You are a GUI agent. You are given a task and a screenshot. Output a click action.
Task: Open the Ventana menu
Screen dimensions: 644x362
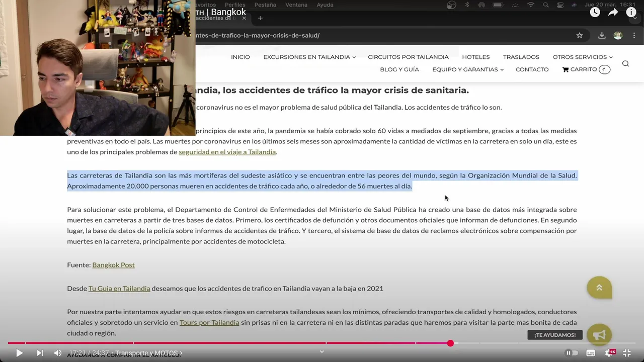296,5
